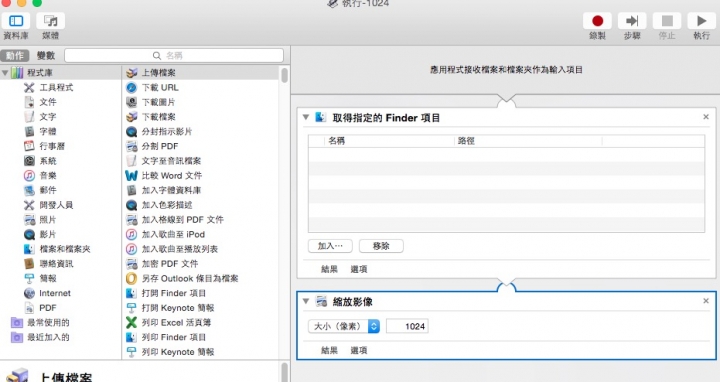This screenshot has width=720, height=382.
Task: Run the workflow with 執行 button
Action: [701, 21]
